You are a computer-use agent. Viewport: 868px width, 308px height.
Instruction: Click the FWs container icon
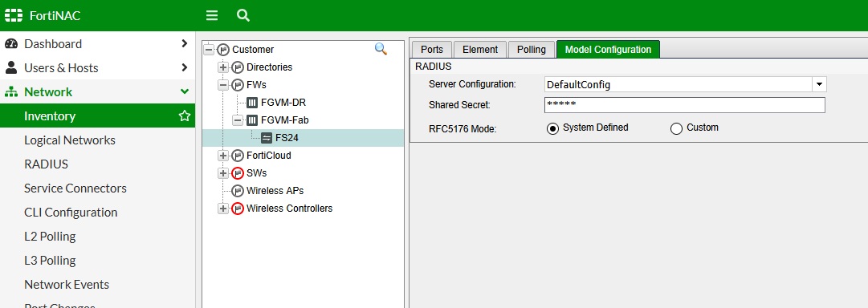[238, 84]
